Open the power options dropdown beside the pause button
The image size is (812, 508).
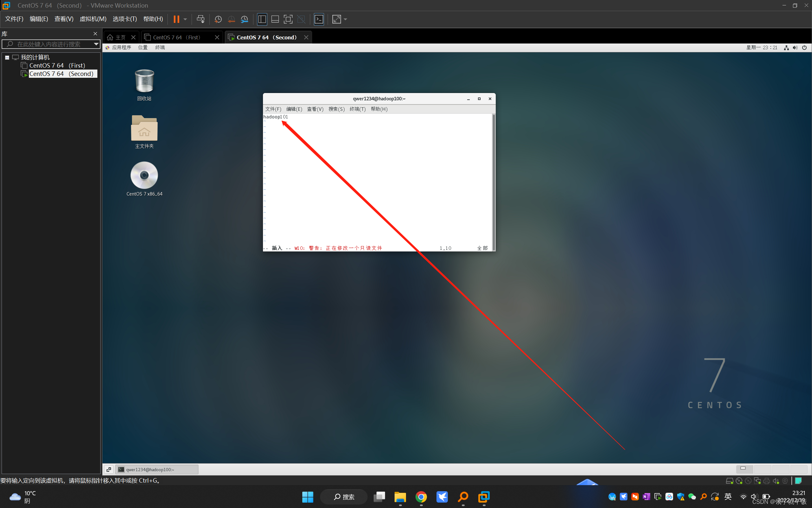(185, 19)
